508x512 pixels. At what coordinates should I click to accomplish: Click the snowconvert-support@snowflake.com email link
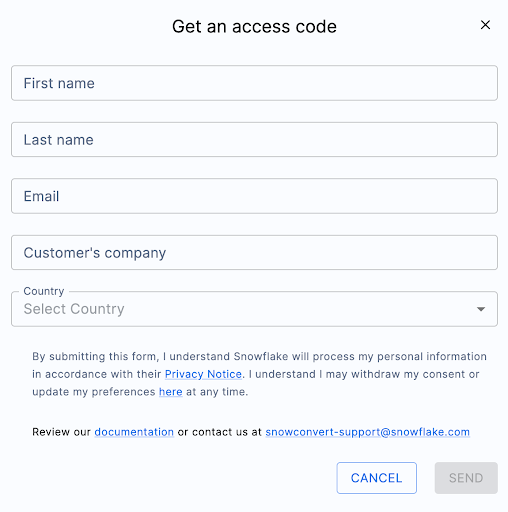(368, 432)
